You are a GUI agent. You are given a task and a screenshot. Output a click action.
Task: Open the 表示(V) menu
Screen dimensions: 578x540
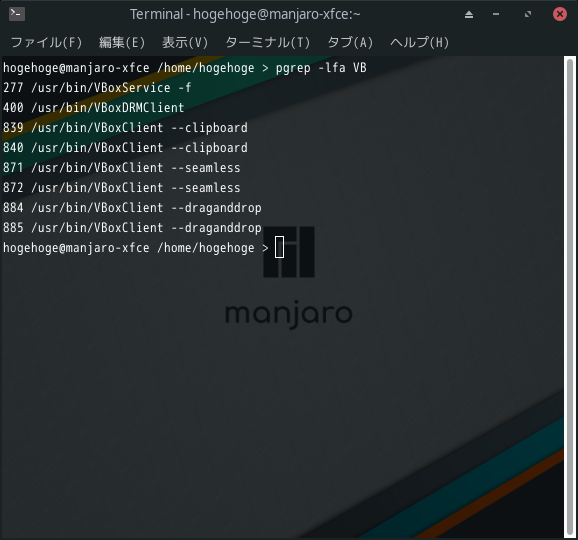point(185,42)
